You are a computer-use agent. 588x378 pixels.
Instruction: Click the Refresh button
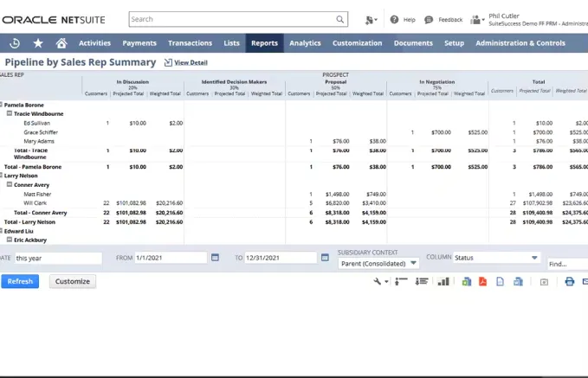point(20,281)
